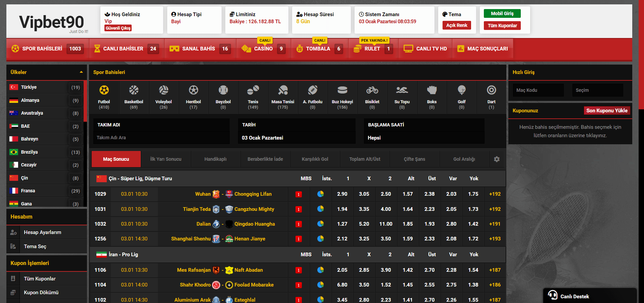Click the Tema Seç icon

(13, 246)
